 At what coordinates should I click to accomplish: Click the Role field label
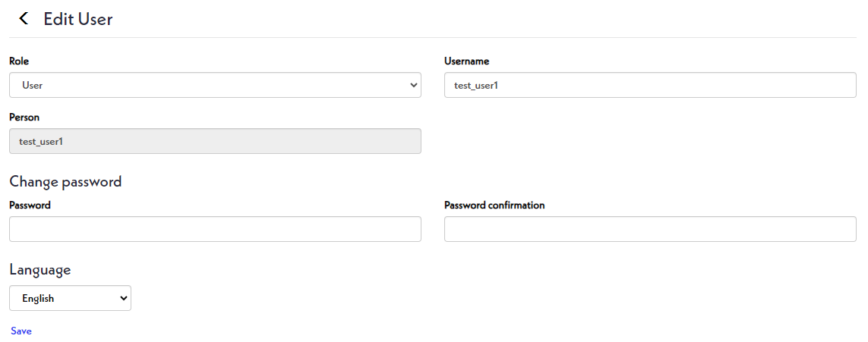[x=19, y=61]
